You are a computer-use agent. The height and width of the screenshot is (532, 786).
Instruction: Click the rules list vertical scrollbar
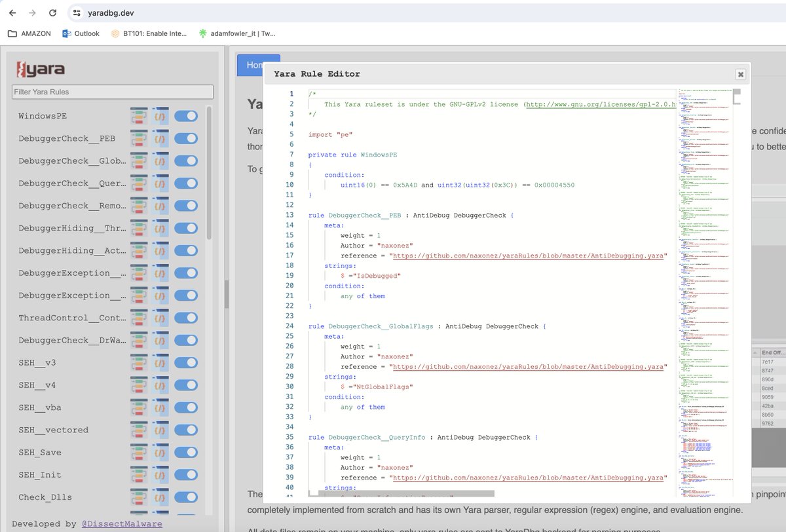[x=209, y=173]
